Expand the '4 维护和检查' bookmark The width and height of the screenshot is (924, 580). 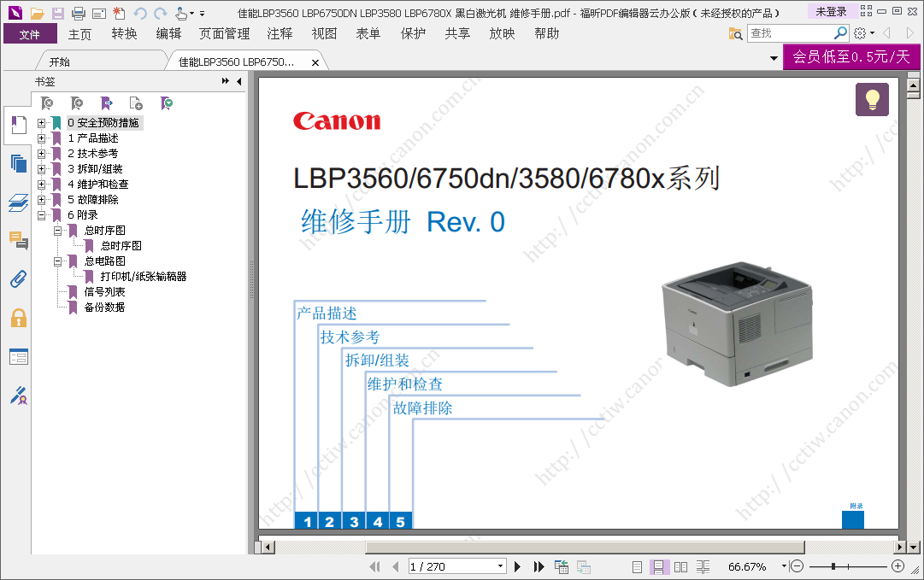[41, 185]
